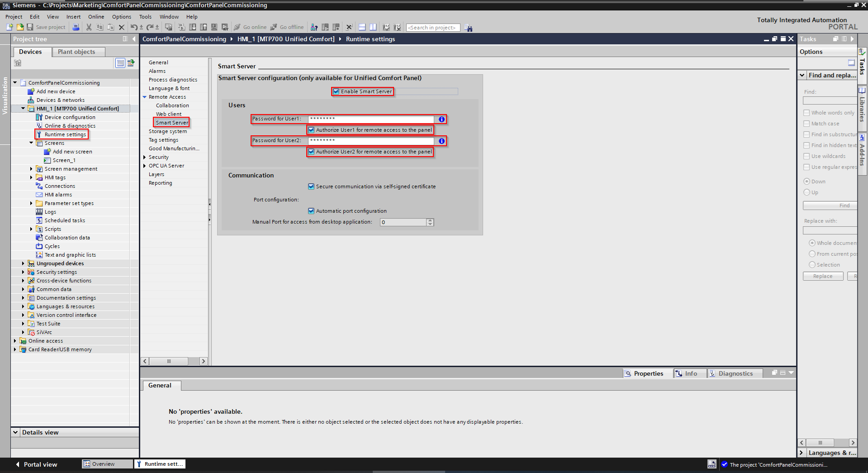Click the New project toolbar icon
The height and width of the screenshot is (473, 868).
click(9, 27)
